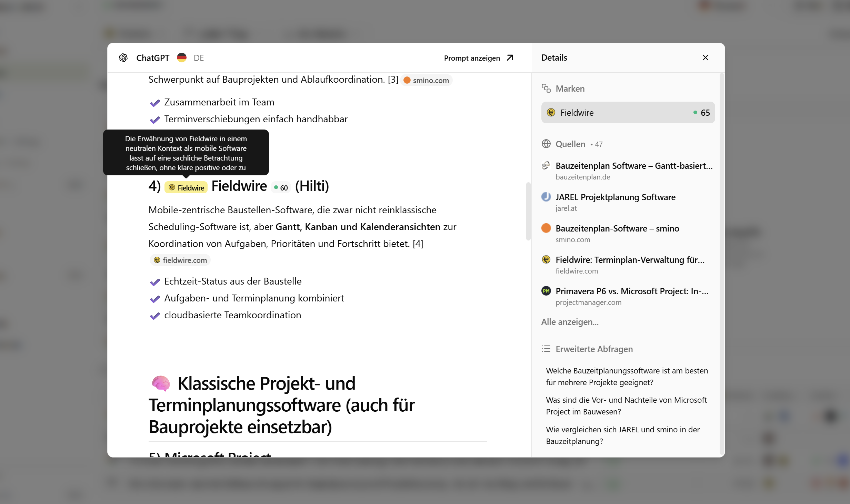
Task: Close the Details panel
Action: point(705,57)
